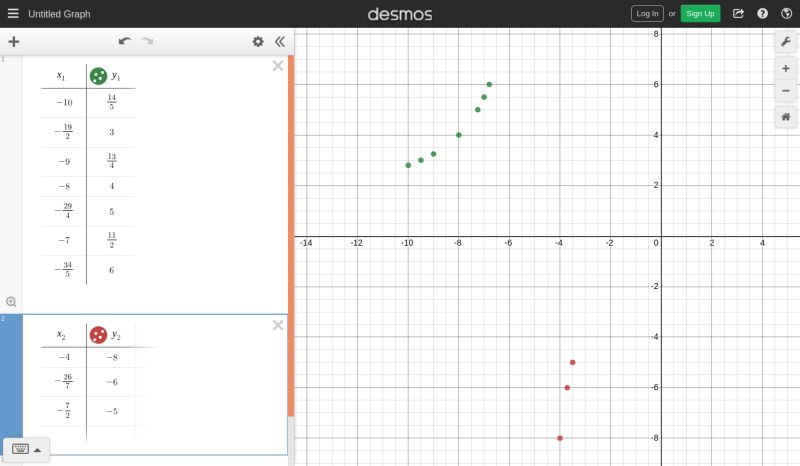The height and width of the screenshot is (466, 800).
Task: Click the Untitled Graph title
Action: pos(59,14)
